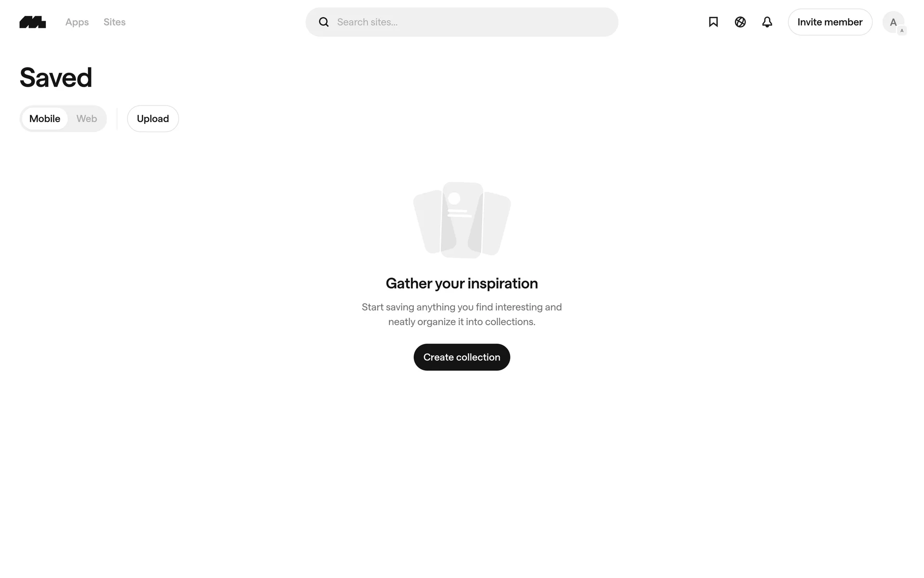Open notifications via the bell icon

[767, 22]
